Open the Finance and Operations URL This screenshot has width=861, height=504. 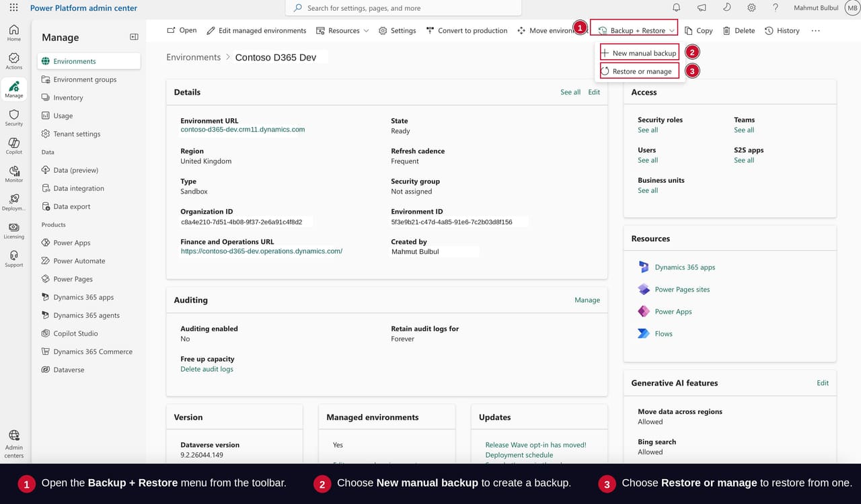[262, 251]
